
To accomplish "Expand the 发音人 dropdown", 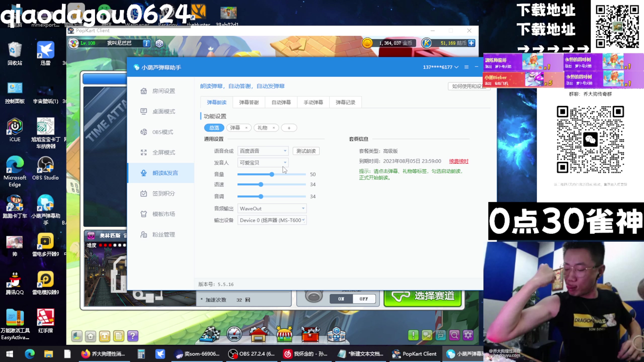I will coord(263,163).
